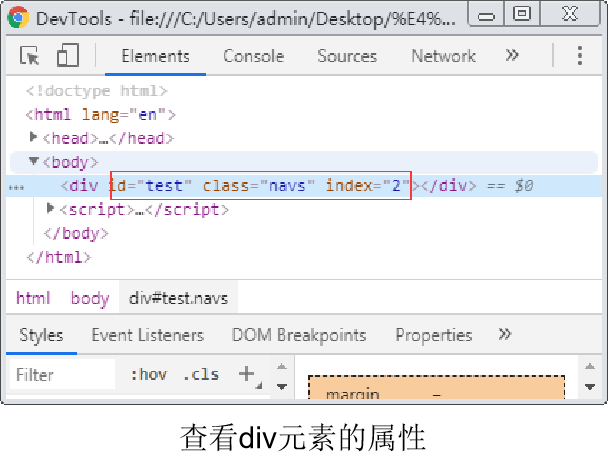
Task: Click the index attribute value "2"
Action: 396,186
